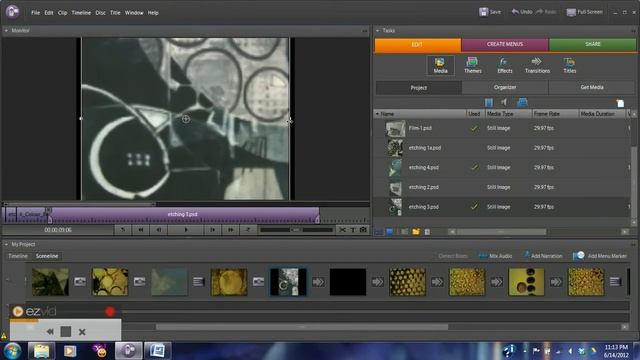Open the Clip menu

pyautogui.click(x=62, y=13)
